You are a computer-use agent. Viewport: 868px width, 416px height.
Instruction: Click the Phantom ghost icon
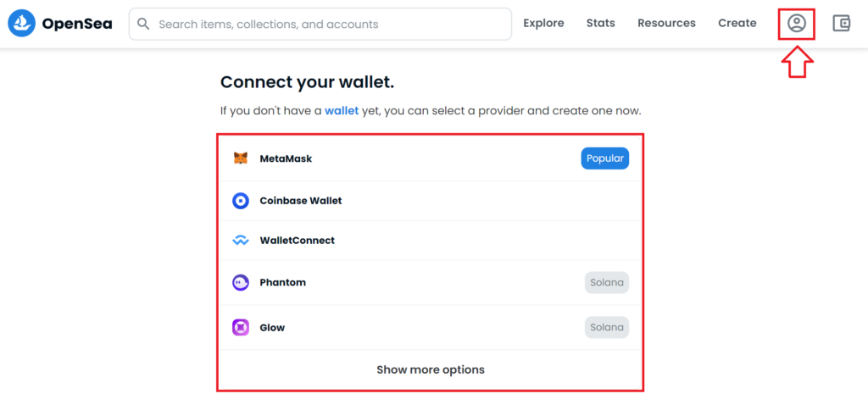240,283
